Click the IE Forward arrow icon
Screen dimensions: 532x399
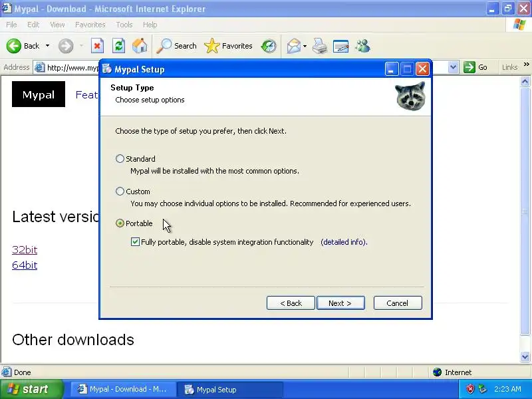click(x=65, y=46)
